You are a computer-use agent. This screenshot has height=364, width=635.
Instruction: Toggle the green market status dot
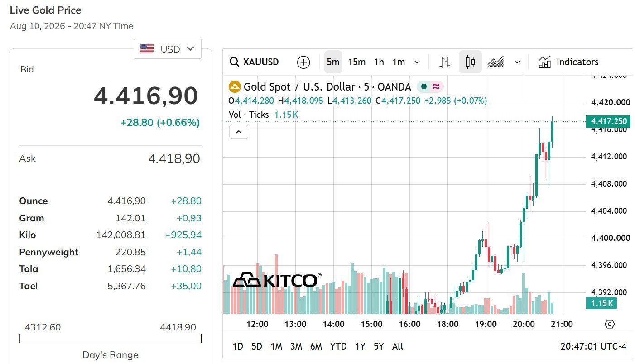pyautogui.click(x=424, y=87)
